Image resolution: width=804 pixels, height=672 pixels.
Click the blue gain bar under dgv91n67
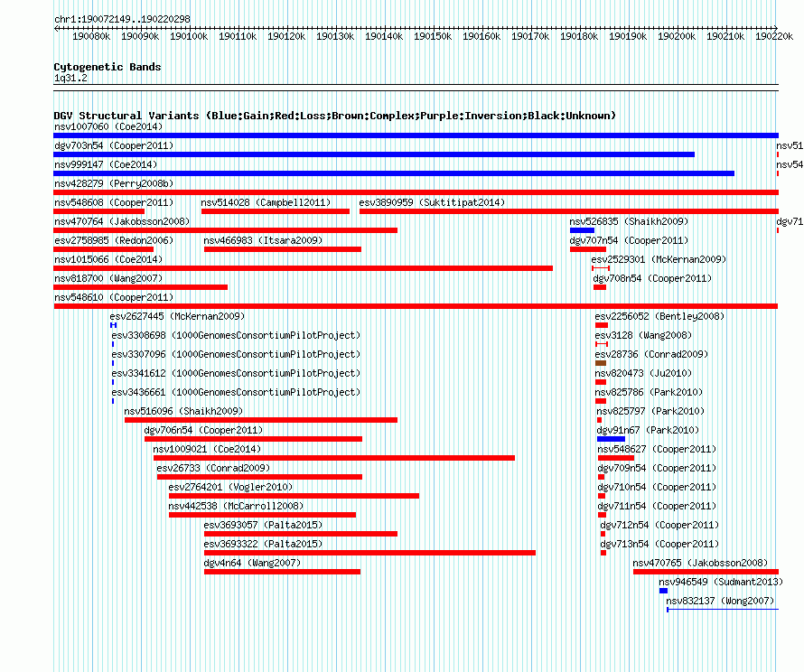pyautogui.click(x=611, y=439)
